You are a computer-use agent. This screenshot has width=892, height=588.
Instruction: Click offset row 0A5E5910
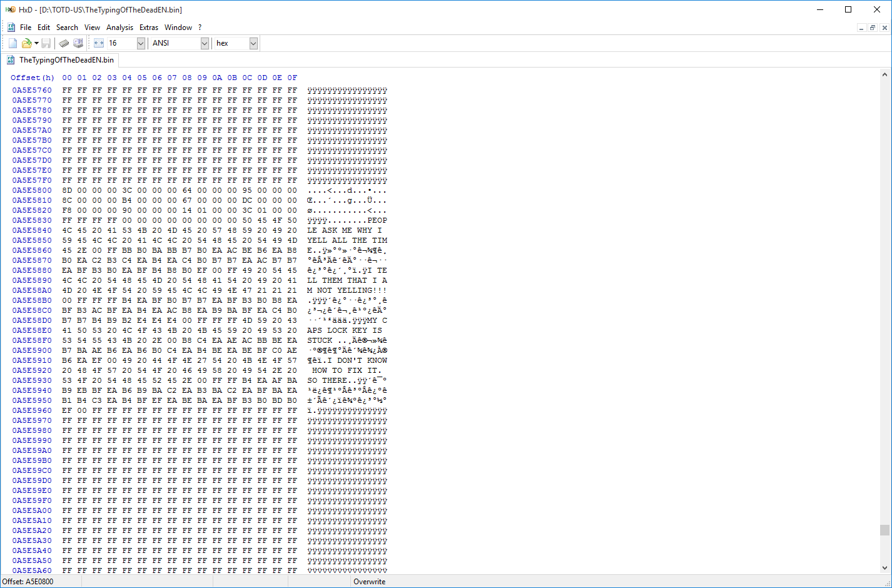(32, 360)
